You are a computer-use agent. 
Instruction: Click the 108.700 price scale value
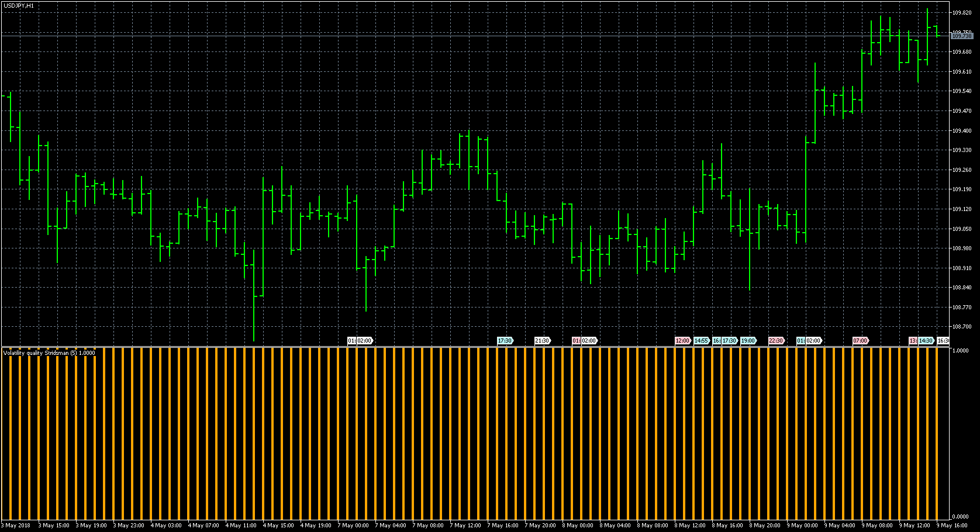tap(961, 327)
